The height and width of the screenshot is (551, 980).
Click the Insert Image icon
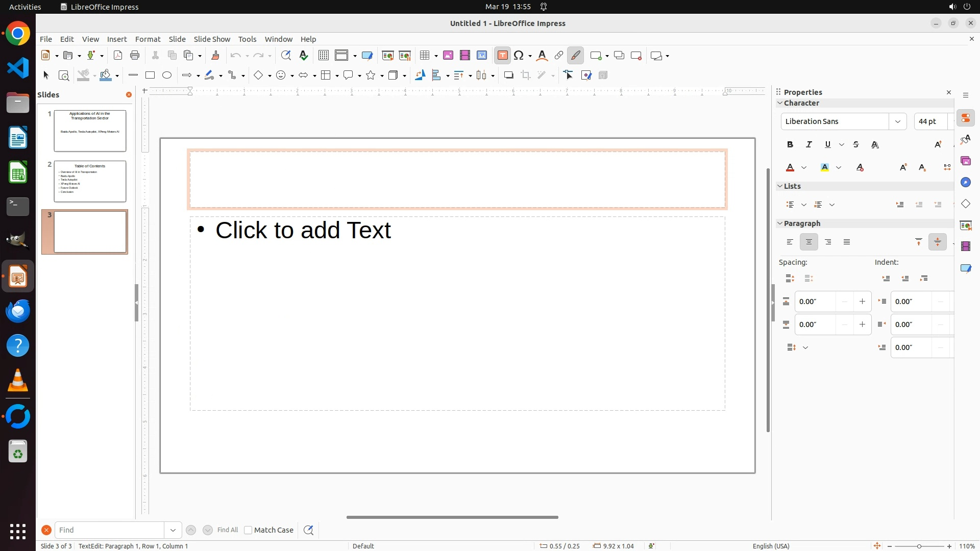(x=448, y=56)
